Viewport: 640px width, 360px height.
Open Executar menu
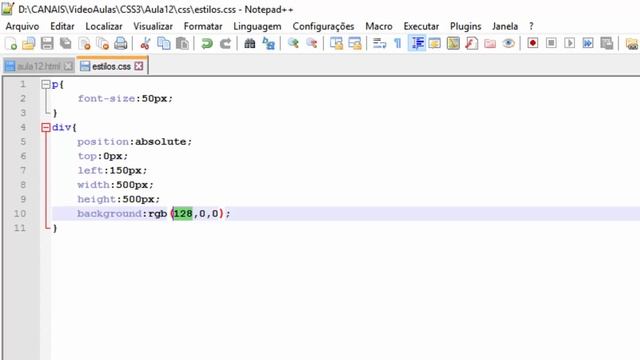[421, 26]
